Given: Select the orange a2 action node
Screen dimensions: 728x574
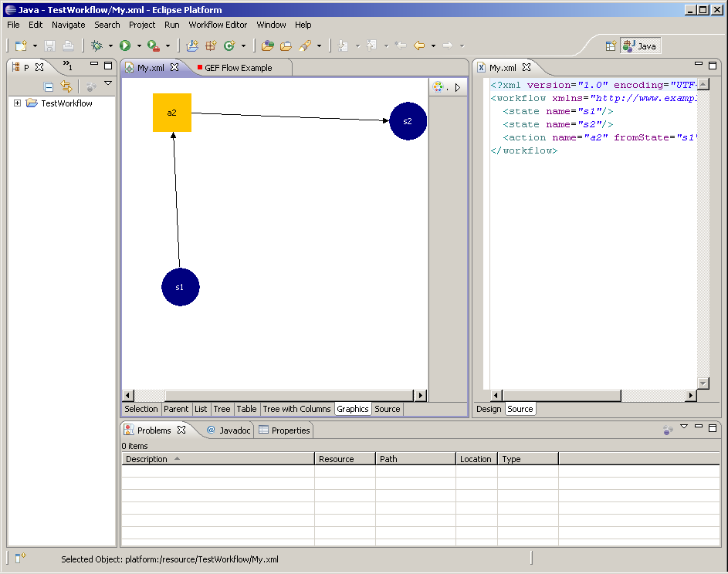Looking at the screenshot, I should point(172,113).
